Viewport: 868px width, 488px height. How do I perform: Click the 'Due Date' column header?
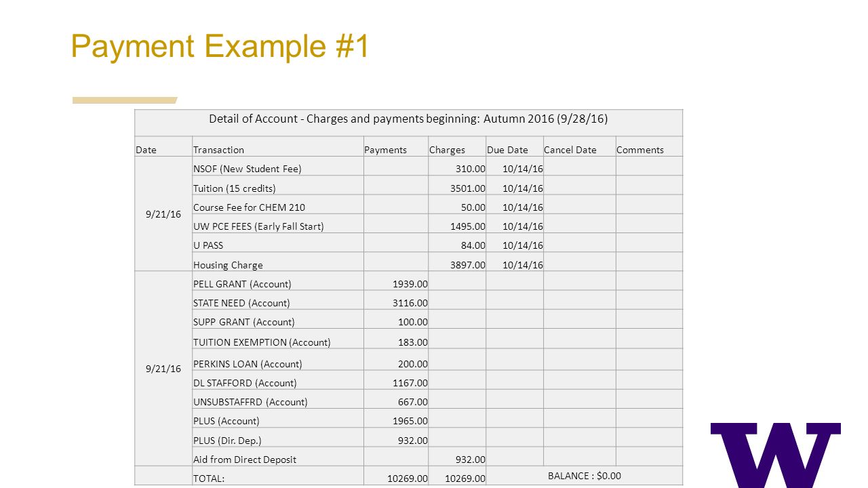pos(507,150)
